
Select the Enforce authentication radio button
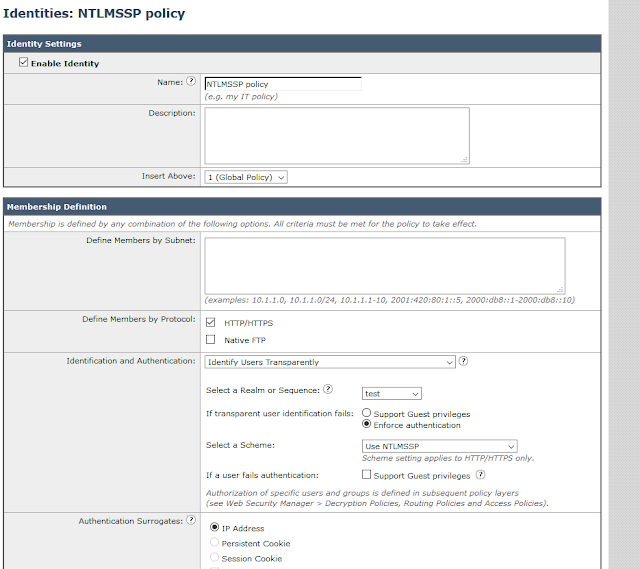pos(367,424)
